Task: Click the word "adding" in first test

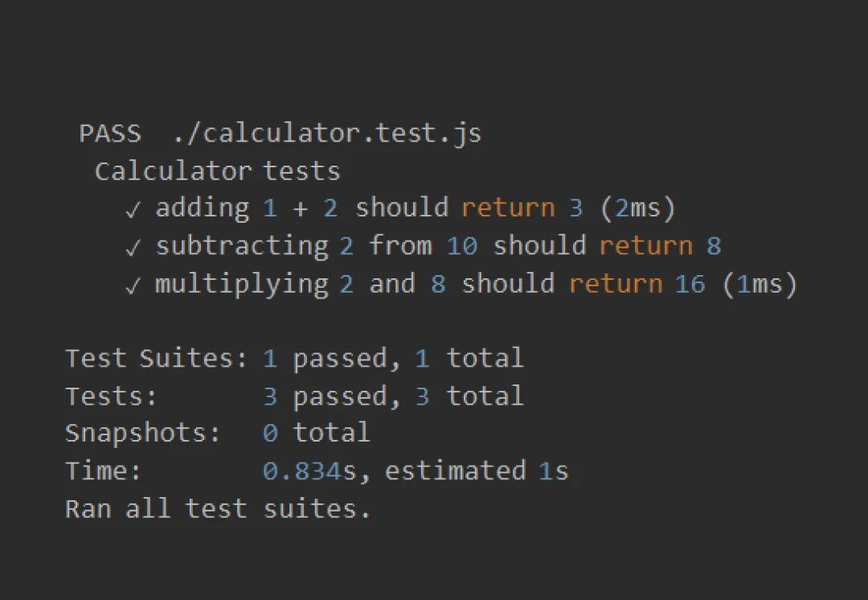Action: click(203, 208)
